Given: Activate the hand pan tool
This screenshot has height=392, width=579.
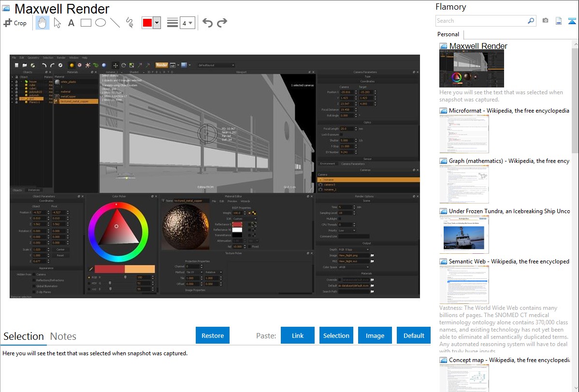Looking at the screenshot, I should tap(42, 23).
